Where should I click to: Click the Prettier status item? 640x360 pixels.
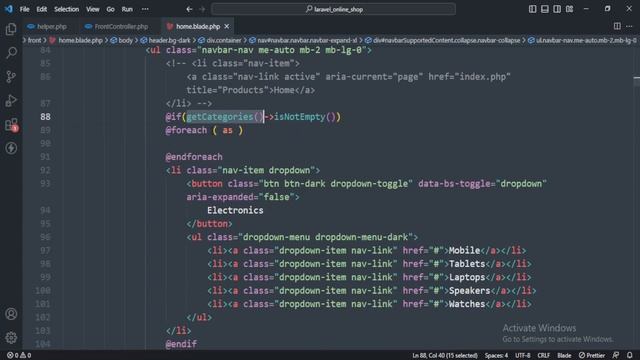coord(591,355)
